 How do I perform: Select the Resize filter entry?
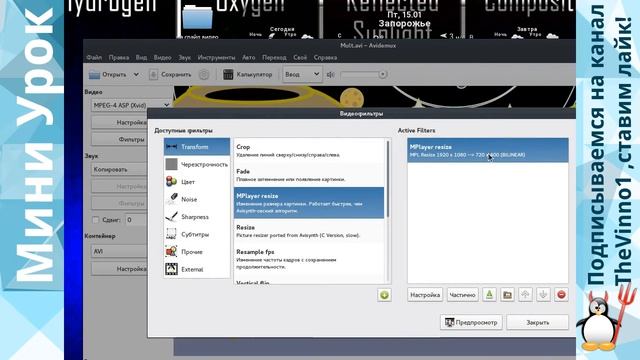pos(309,231)
